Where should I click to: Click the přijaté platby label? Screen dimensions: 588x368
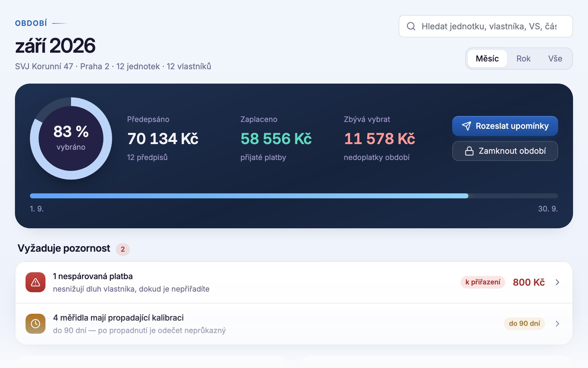tap(263, 157)
